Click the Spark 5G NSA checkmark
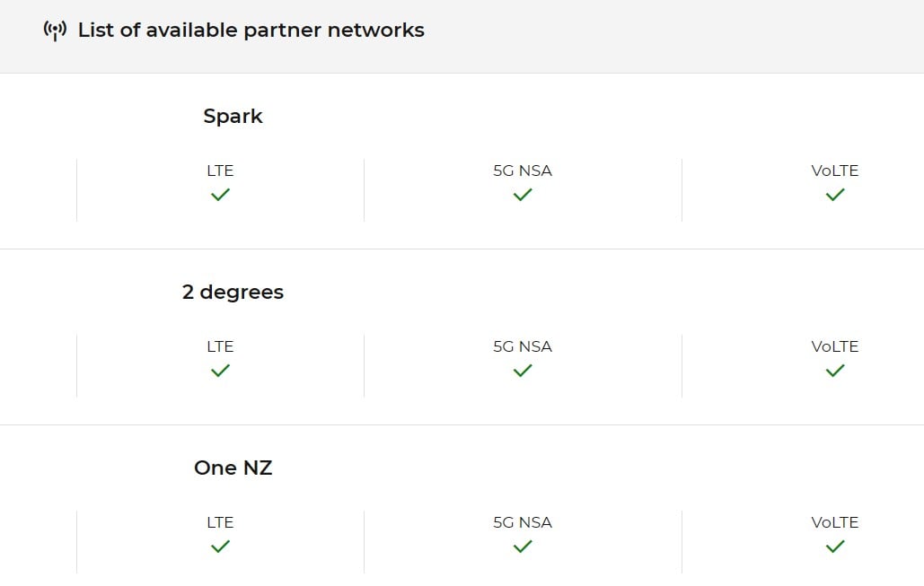The width and height of the screenshot is (924, 586). (x=523, y=194)
